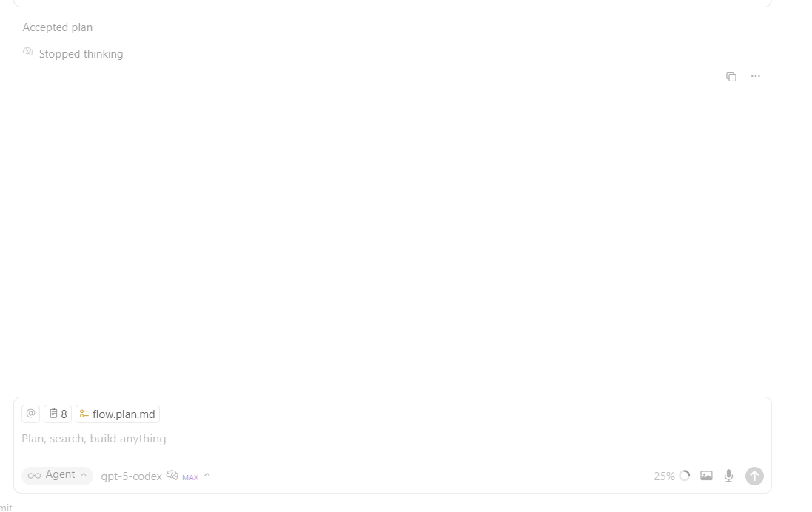Open the three-dot more options menu

756,77
